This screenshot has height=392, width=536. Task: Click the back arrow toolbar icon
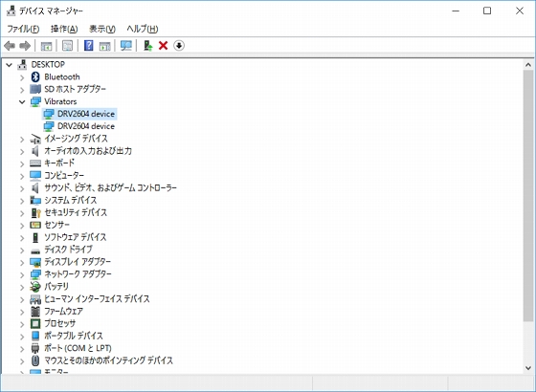[10, 46]
